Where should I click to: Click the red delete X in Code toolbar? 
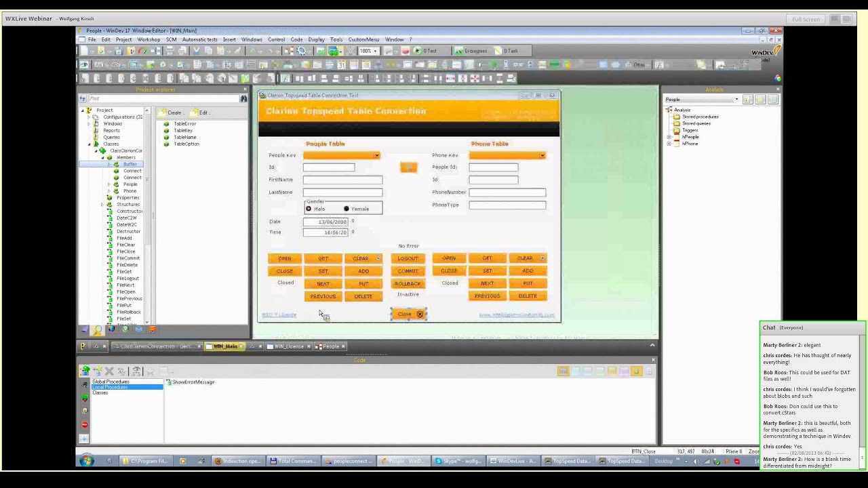click(x=108, y=371)
